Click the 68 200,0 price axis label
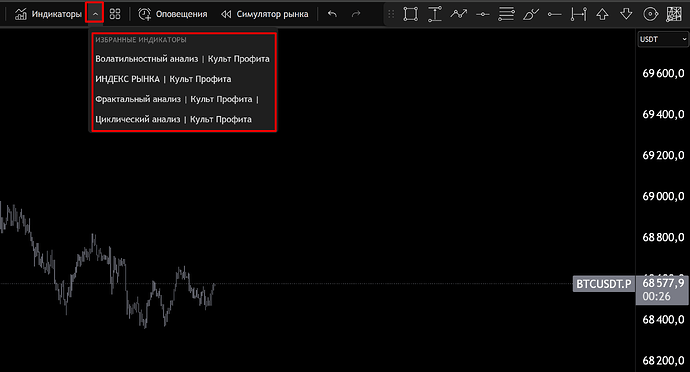This screenshot has width=690, height=372. [x=663, y=361]
